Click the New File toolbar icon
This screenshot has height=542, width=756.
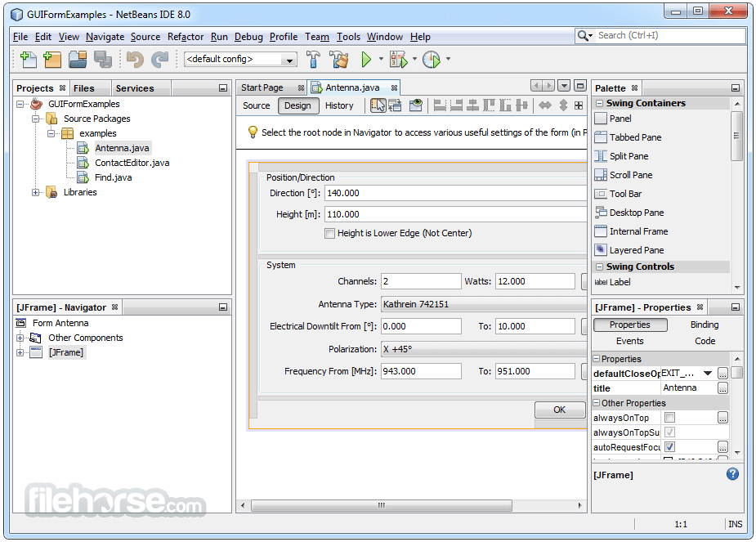[29, 60]
